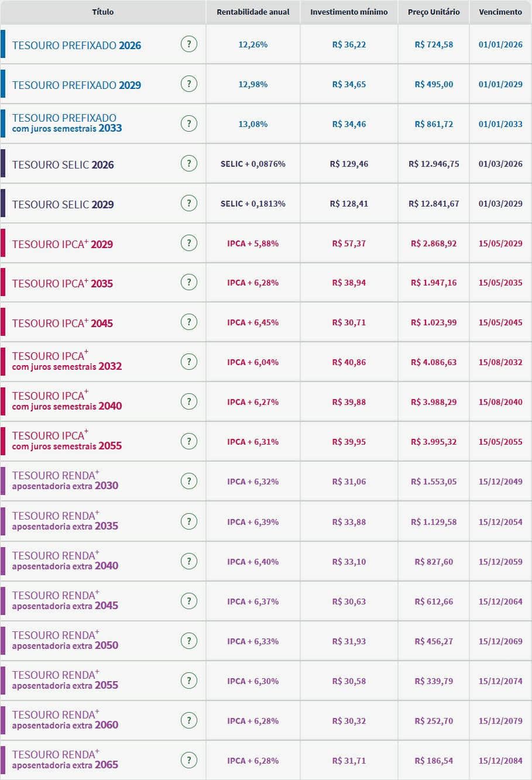532x780 pixels.
Task: Select the Tesouro IPCA+ 2029 title
Action: pos(63,244)
